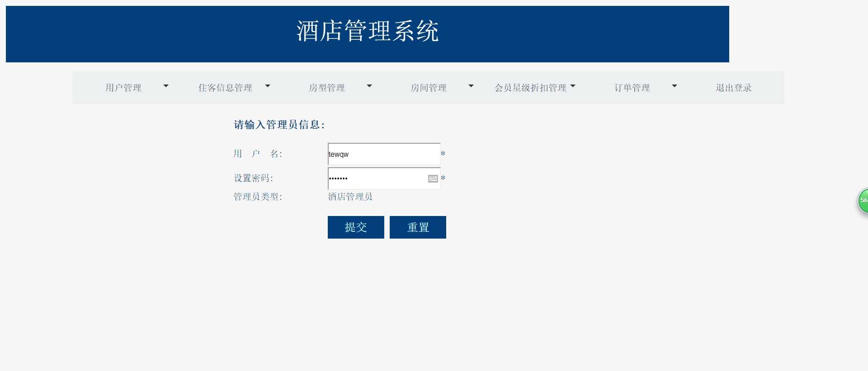Open the 房间管理 menu
Image resolution: width=868 pixels, height=371 pixels.
point(429,88)
